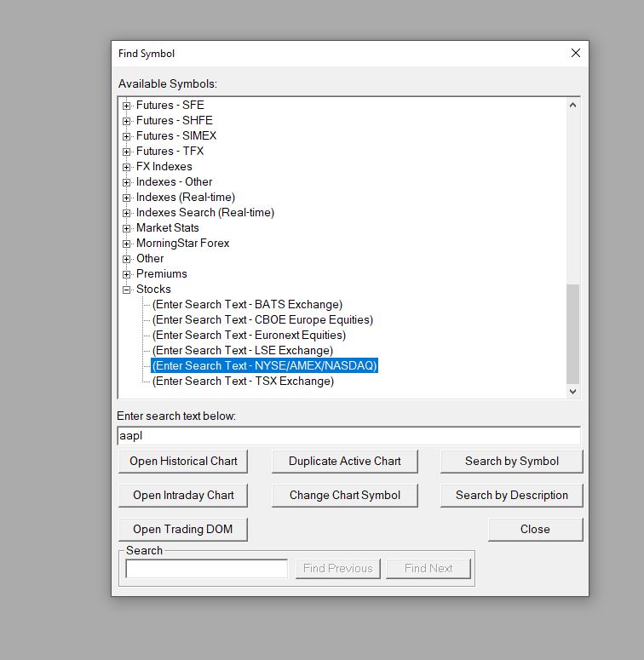
Task: Select NYSE/AMEX/NASDAQ search entry
Action: (264, 365)
